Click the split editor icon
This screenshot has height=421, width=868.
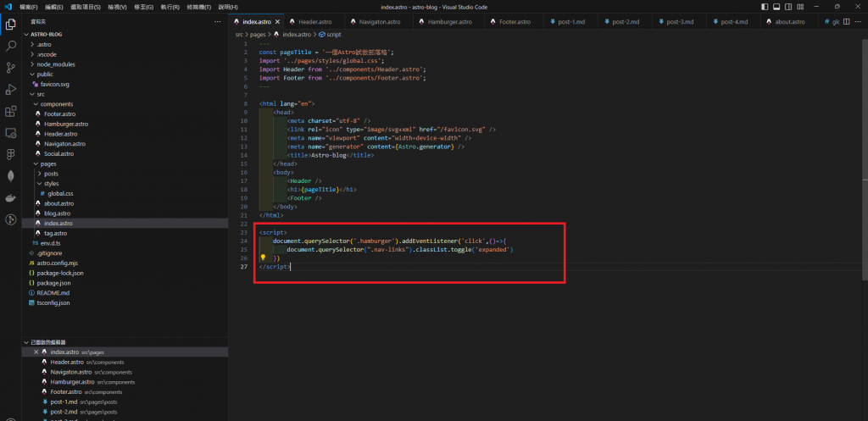click(847, 21)
